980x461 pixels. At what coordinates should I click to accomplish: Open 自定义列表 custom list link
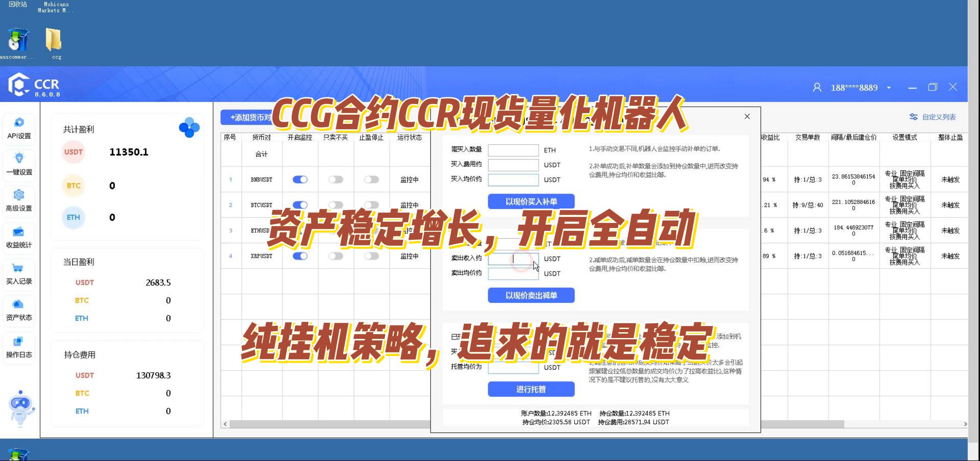tap(939, 117)
